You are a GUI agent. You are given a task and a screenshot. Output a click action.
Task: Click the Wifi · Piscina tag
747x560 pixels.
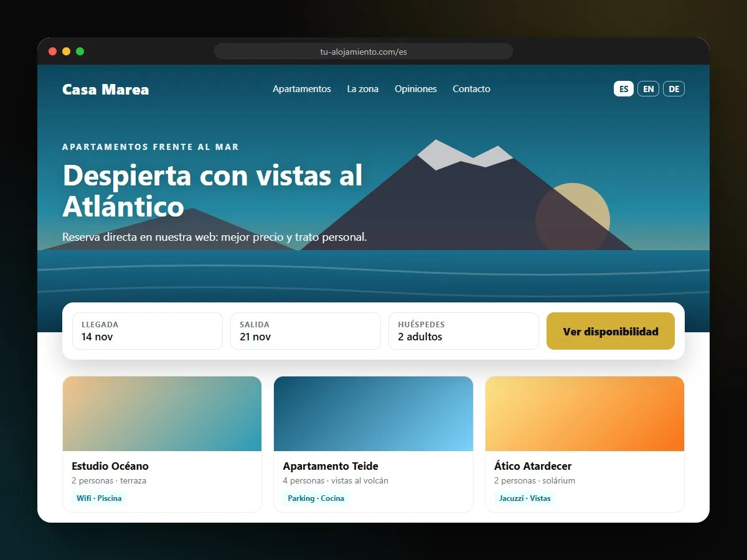(99, 498)
